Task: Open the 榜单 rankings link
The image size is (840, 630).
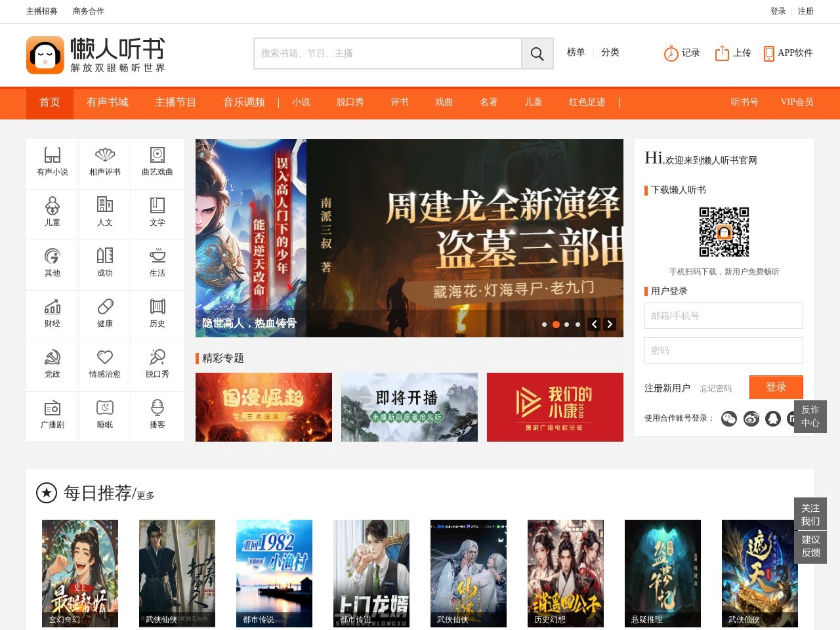Action: [576, 52]
